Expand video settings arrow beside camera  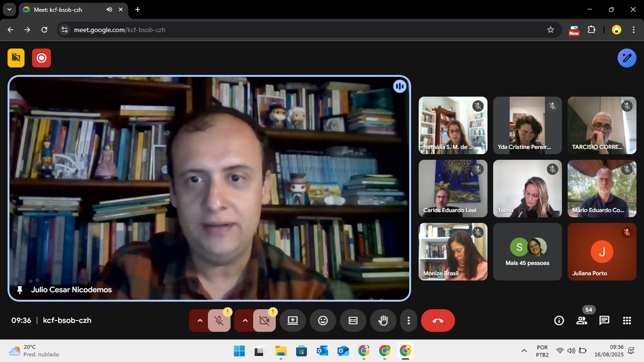click(x=245, y=321)
